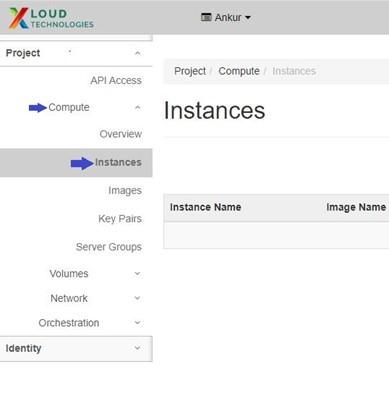Open the Ankur project dropdown
Image resolution: width=389 pixels, height=393 pixels.
[226, 17]
